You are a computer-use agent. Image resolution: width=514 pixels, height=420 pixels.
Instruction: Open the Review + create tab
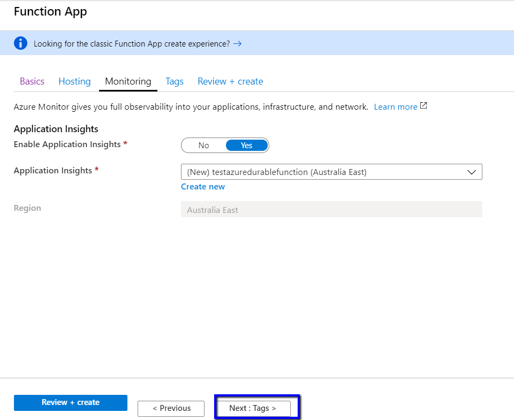click(230, 81)
